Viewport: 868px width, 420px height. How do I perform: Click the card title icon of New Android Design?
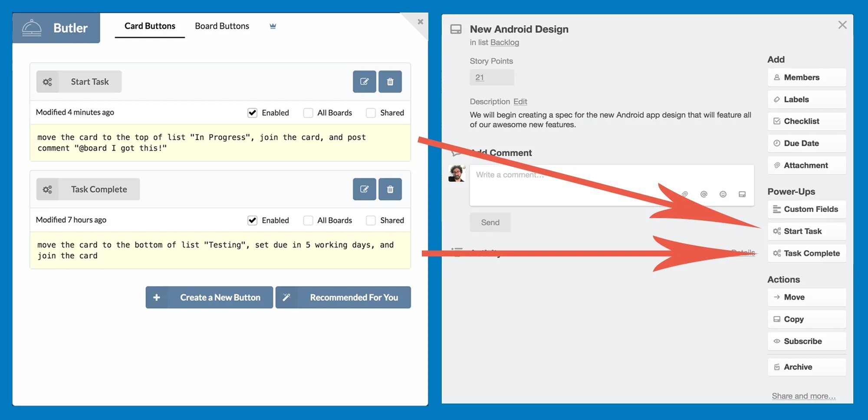click(456, 29)
